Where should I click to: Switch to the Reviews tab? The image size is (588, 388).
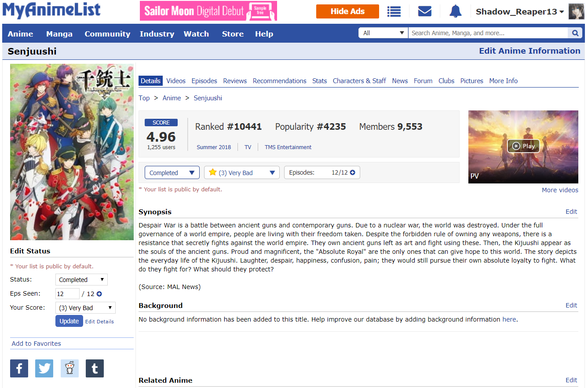pyautogui.click(x=235, y=81)
